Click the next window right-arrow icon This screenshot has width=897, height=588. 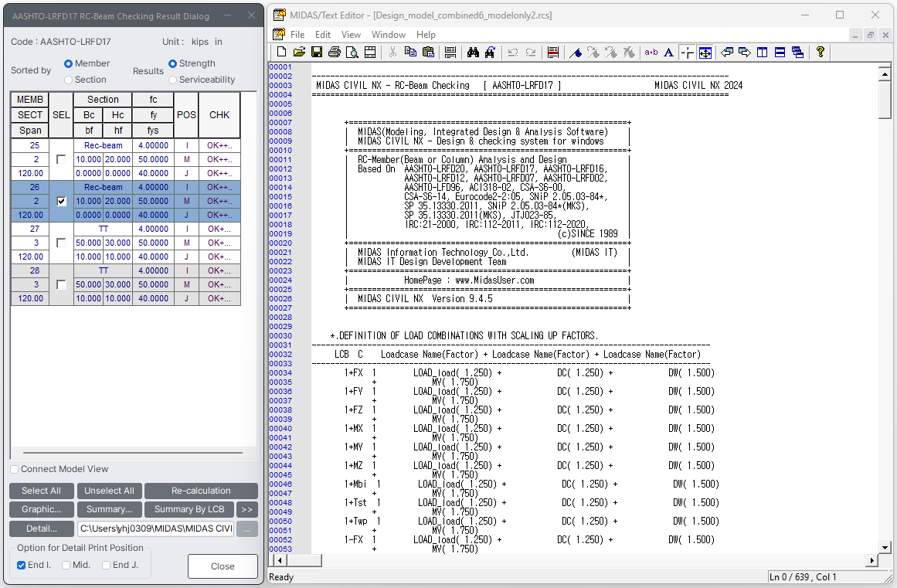click(744, 52)
